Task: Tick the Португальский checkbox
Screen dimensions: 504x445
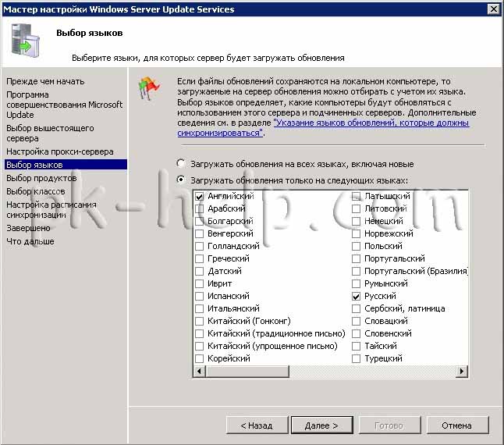Action: (356, 258)
